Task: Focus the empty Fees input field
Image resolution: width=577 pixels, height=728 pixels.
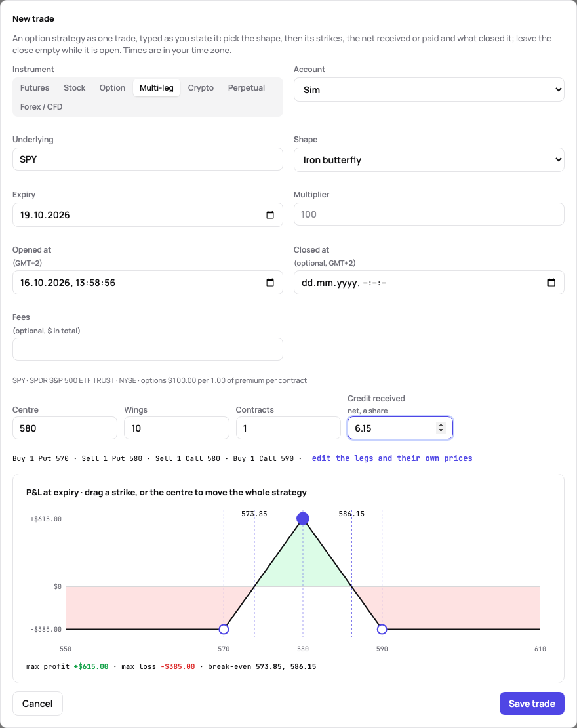Action: coord(148,349)
